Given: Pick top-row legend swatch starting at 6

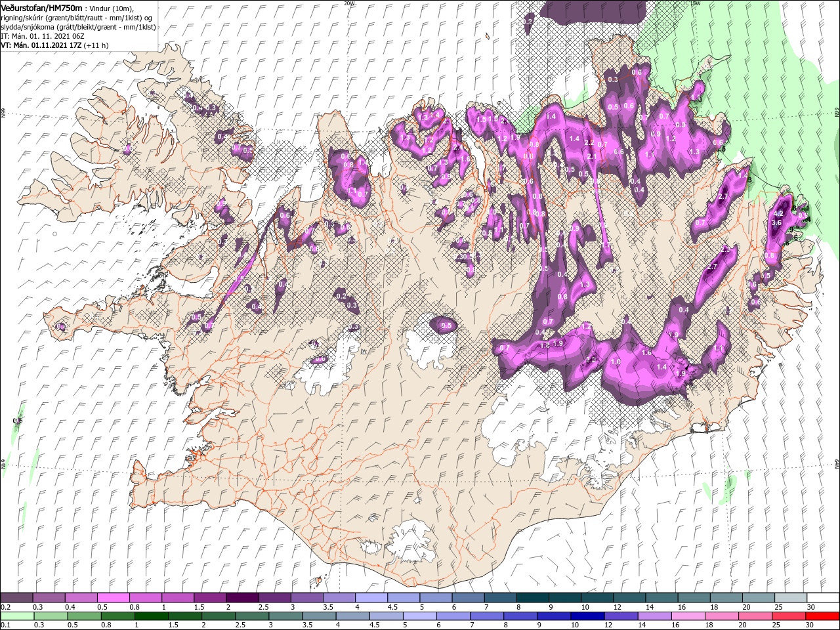Looking at the screenshot, I should click(467, 598).
